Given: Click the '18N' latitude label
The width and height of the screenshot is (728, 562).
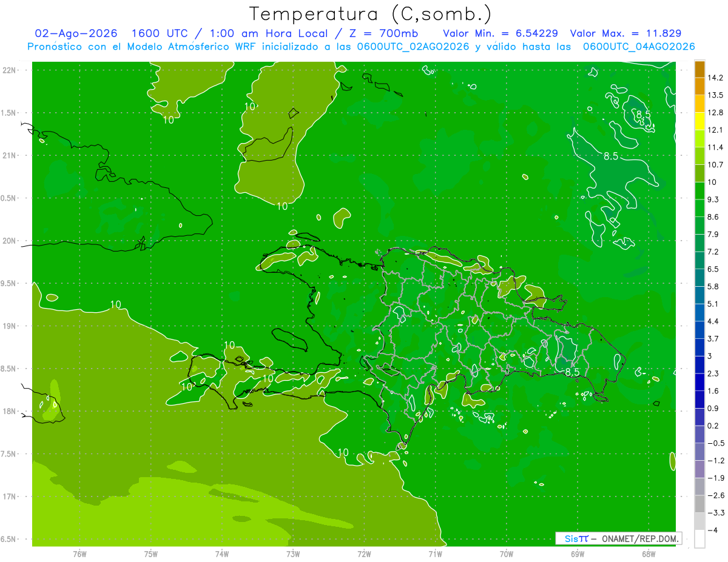Looking at the screenshot, I should pos(10,411).
